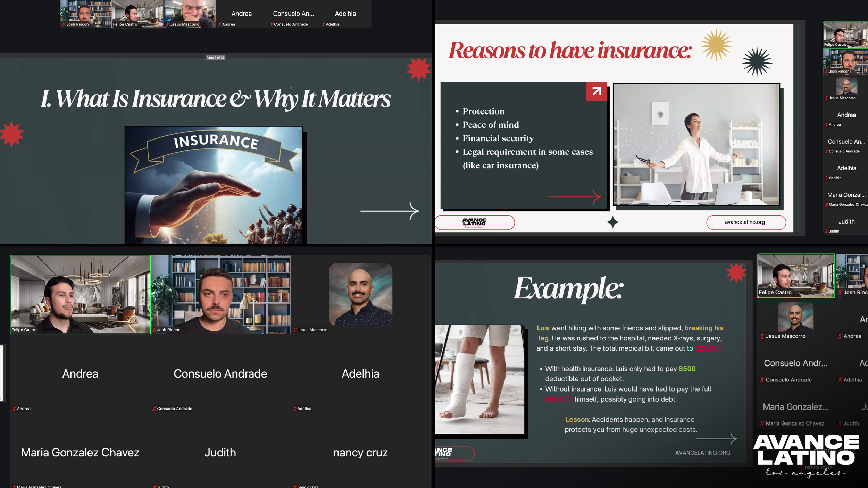This screenshot has width=868, height=488.
Task: Toggle the muted mic beside the Consuelo Andrade gallery label
Action: tap(155, 409)
